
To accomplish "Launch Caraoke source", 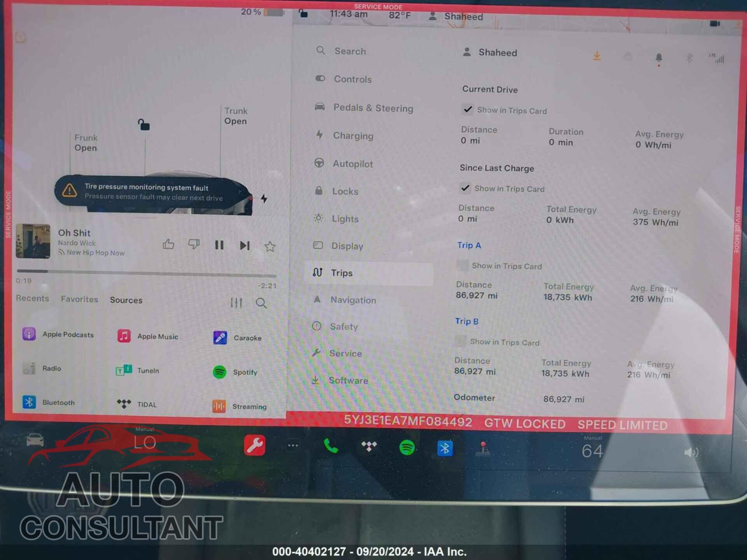I will pos(237,338).
